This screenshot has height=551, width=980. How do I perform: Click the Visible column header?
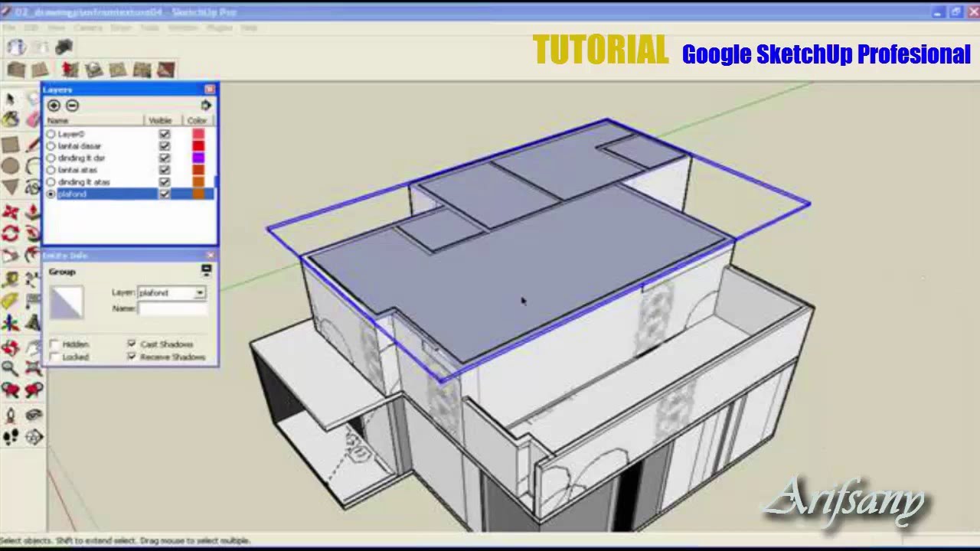[161, 121]
